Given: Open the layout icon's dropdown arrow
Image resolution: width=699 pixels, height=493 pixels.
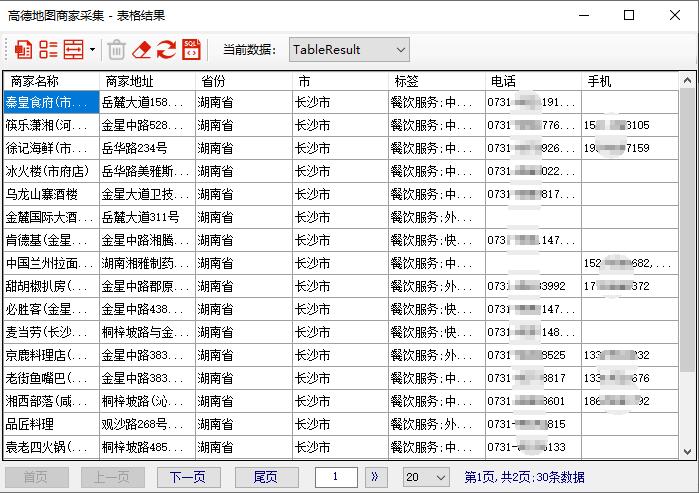Looking at the screenshot, I should (x=92, y=49).
